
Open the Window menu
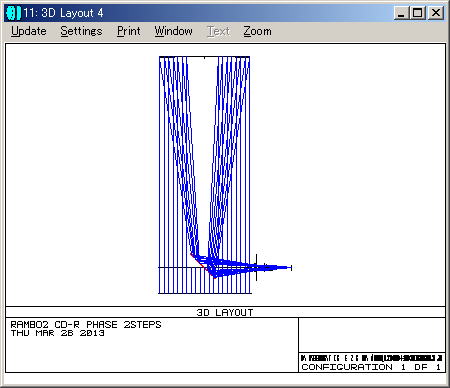coord(173,31)
